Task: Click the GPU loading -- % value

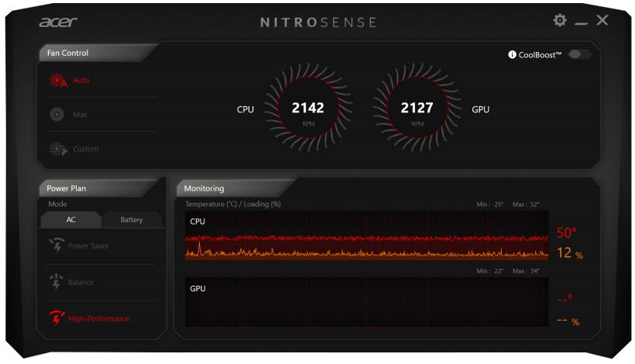Action: [568, 321]
